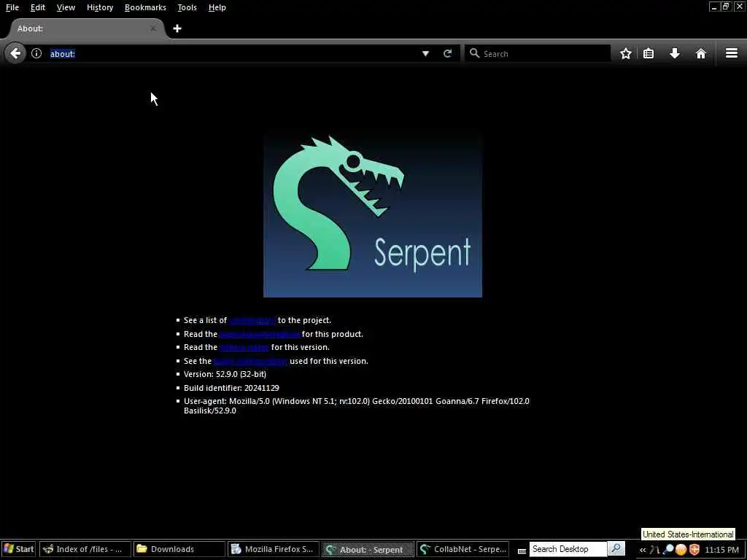Viewport: 747px width, 560px height.
Task: Click 'Build identifier: 20241129' text
Action: pyautogui.click(x=231, y=388)
